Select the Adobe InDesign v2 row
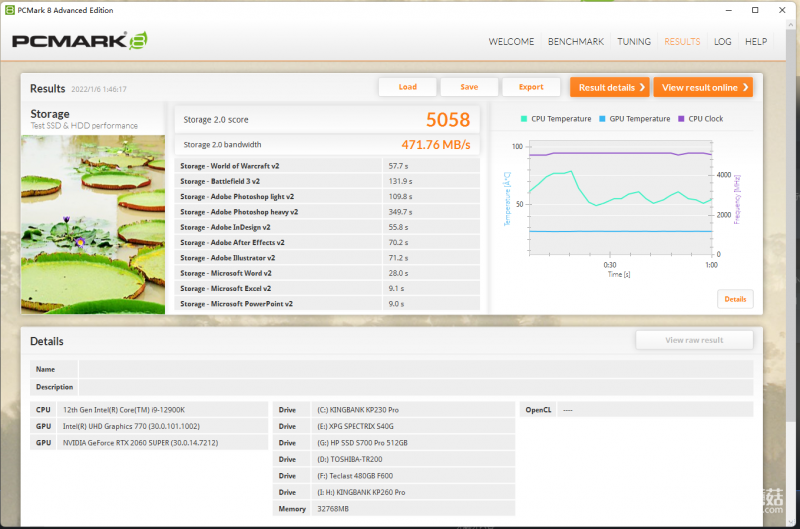This screenshot has width=800, height=529. coord(327,227)
